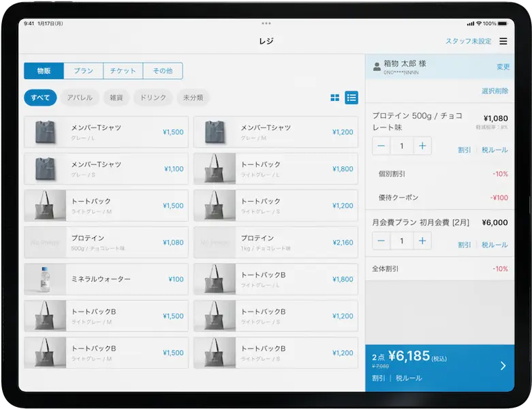Add メンバーTシャツ グレー/L ¥1,500

106,132
